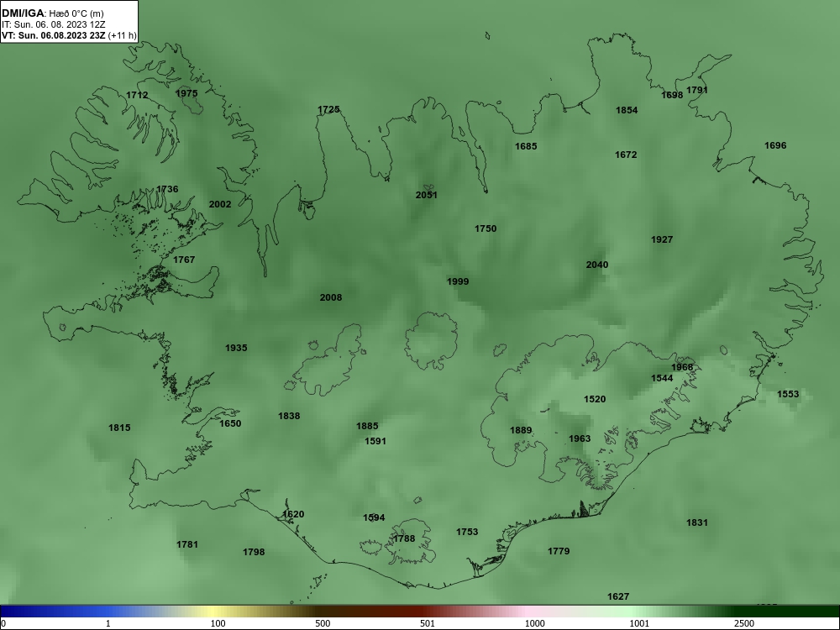This screenshot has height=630, width=840.
Task: Select the 1927 height value
Action: pyautogui.click(x=662, y=239)
